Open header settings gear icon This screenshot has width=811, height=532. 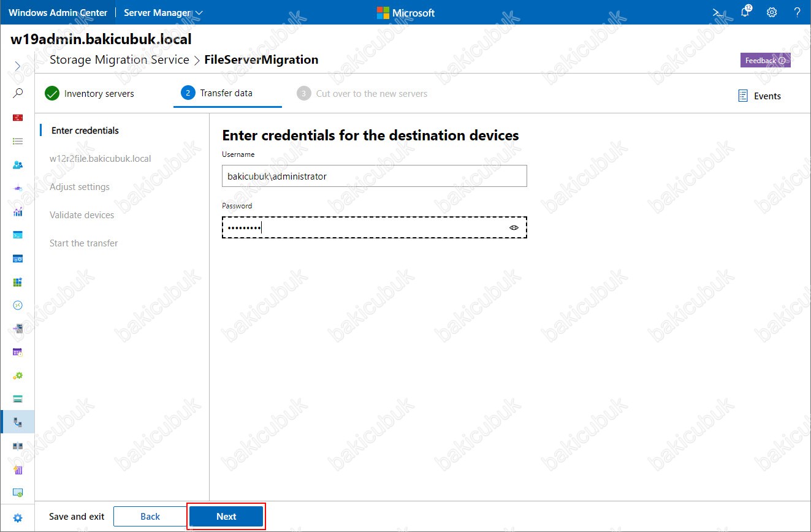pyautogui.click(x=772, y=12)
